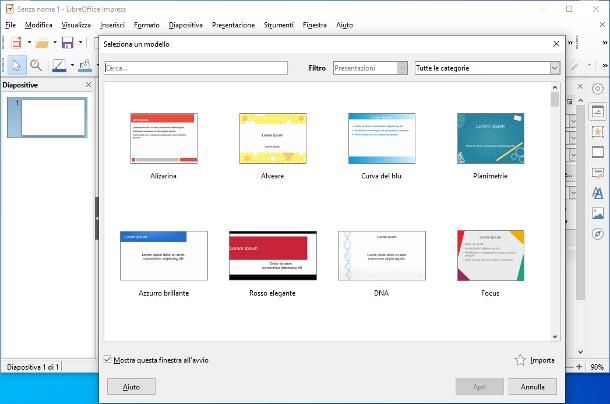Click the Cerca search field
The image size is (610, 404).
196,68
